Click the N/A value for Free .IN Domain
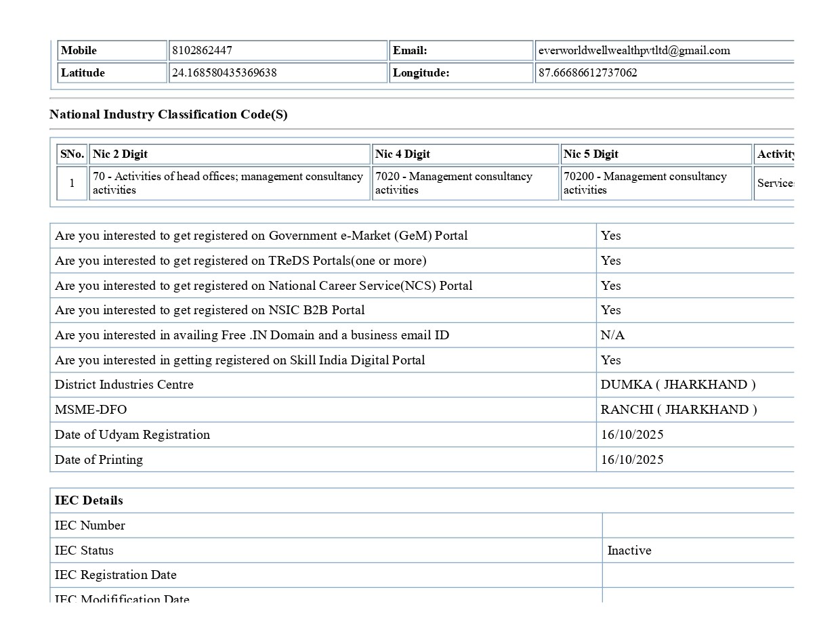 612,335
